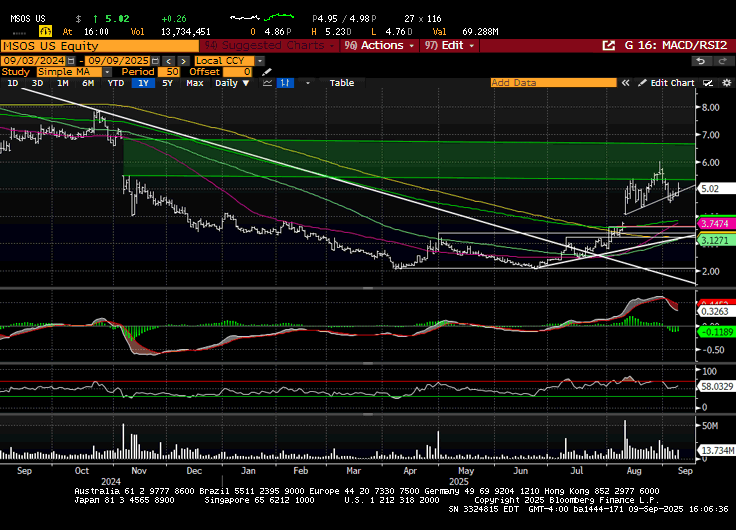
Task: Open the 96) Actions menu
Action: [379, 46]
